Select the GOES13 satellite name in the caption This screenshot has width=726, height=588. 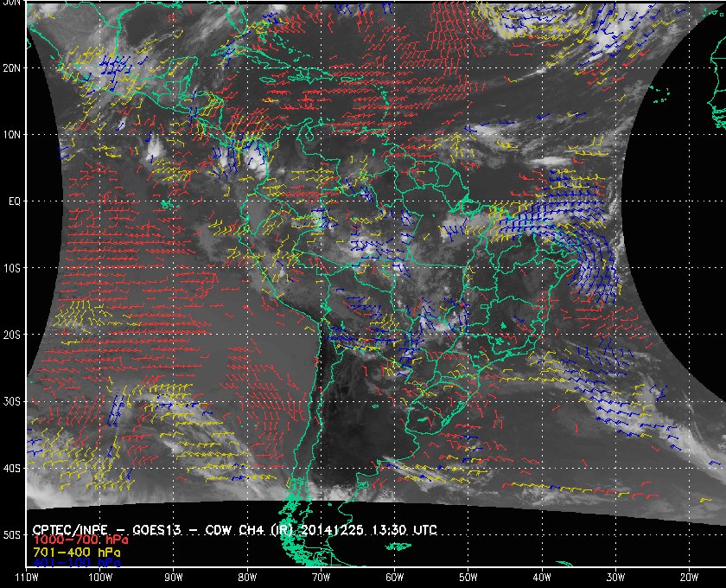[x=156, y=530]
